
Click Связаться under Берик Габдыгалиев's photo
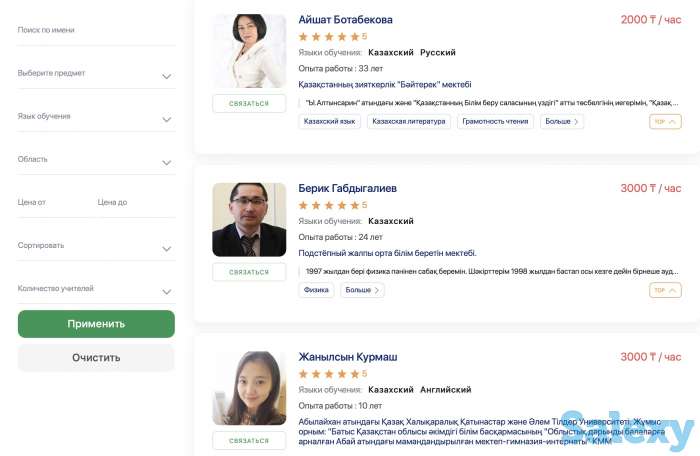[x=249, y=272]
